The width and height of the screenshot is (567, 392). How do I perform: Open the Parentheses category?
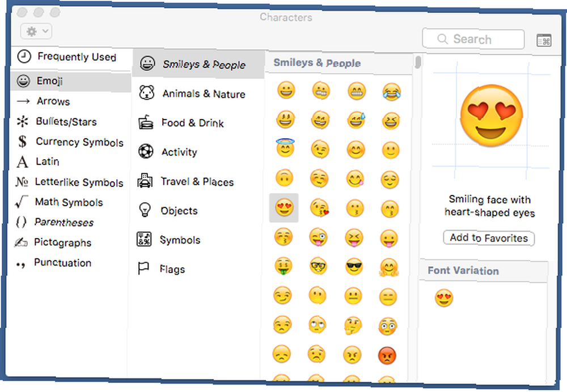click(x=54, y=222)
